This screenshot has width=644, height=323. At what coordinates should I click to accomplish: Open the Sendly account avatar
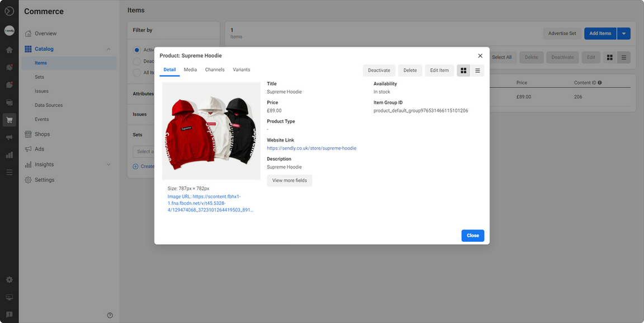[9, 31]
